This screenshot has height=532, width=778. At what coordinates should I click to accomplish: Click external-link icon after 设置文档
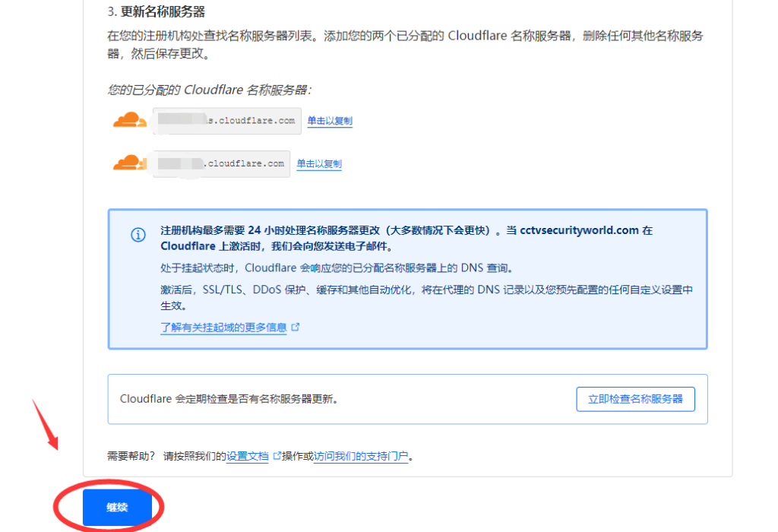pos(277,455)
